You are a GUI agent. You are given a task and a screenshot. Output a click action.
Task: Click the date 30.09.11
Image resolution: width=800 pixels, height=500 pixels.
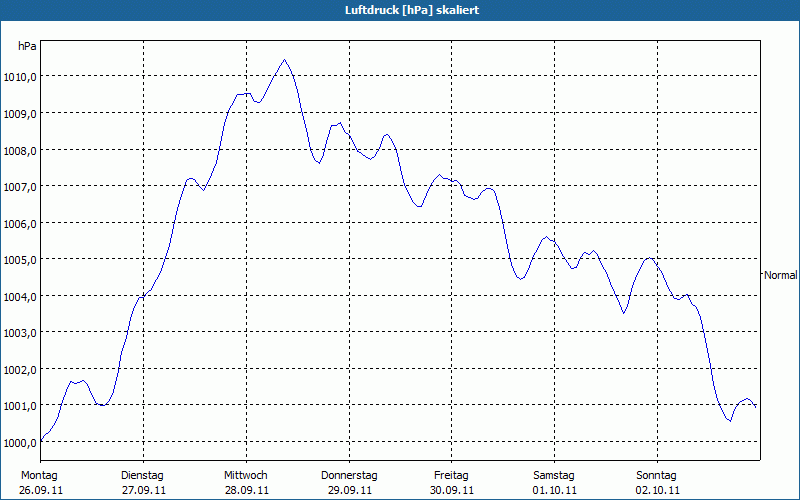tap(452, 490)
